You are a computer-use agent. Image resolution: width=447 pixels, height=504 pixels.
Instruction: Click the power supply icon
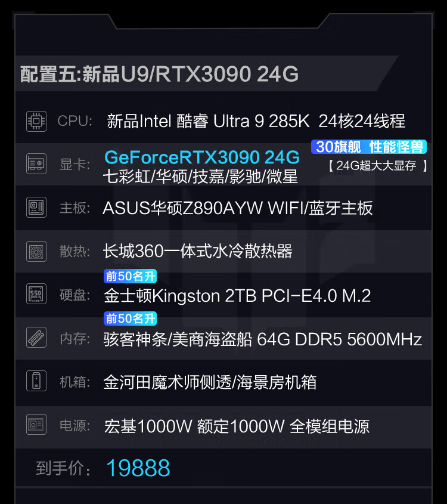click(x=36, y=425)
